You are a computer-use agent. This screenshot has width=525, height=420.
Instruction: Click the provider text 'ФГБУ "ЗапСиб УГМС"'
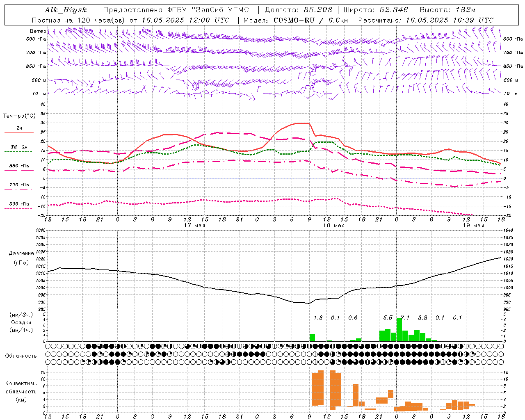tap(210, 10)
